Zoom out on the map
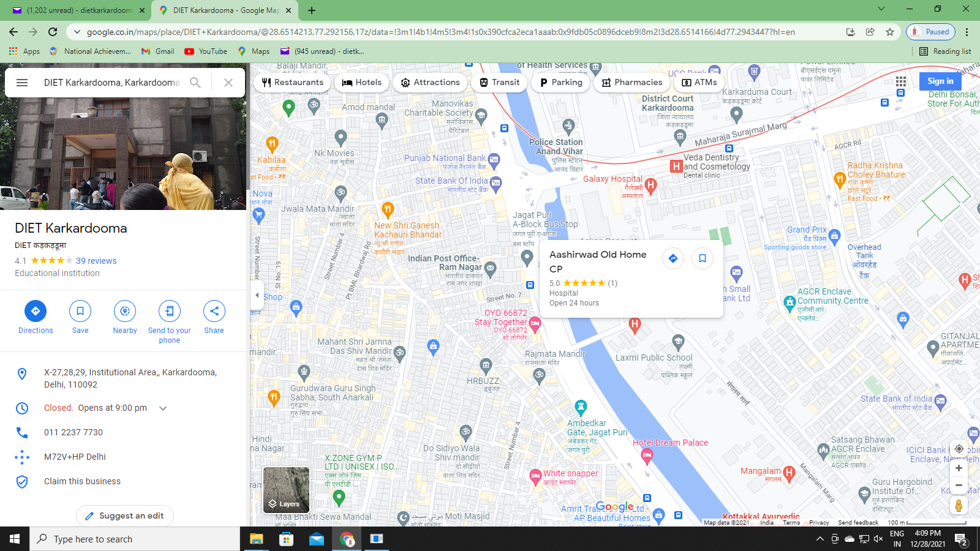The image size is (980, 551). click(959, 485)
